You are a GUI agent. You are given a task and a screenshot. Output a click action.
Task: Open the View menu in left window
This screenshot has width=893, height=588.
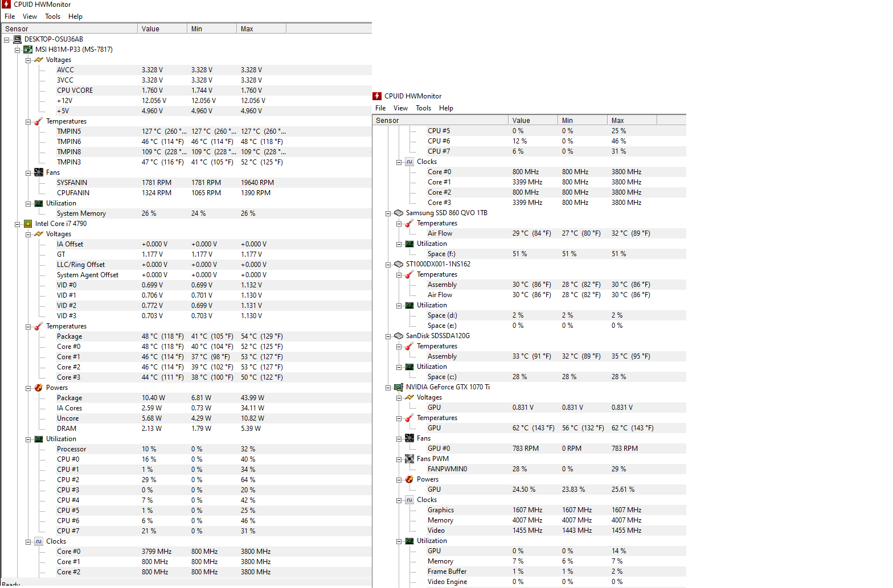(30, 17)
